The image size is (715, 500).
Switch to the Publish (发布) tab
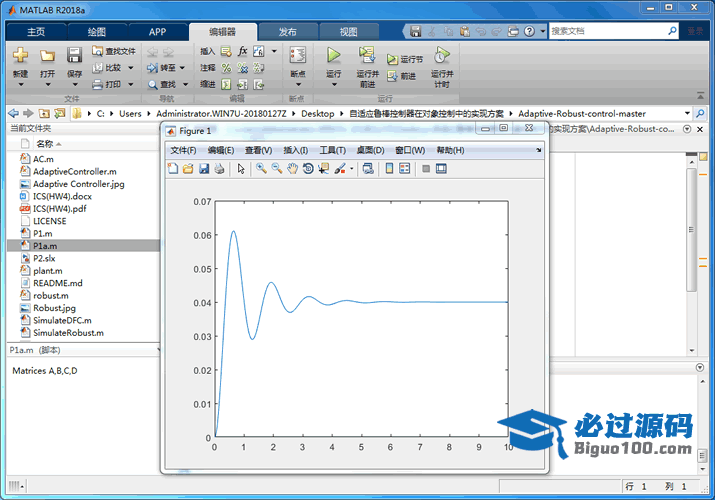click(287, 32)
